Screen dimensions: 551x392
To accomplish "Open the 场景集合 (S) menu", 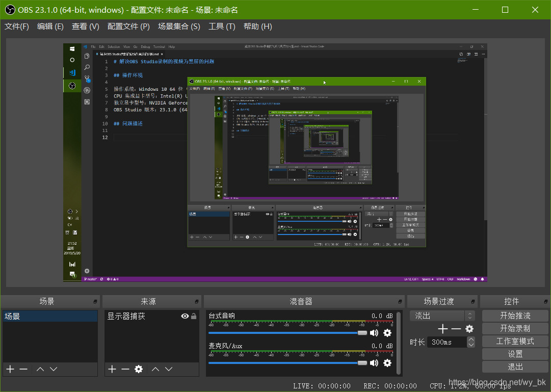I will (179, 27).
